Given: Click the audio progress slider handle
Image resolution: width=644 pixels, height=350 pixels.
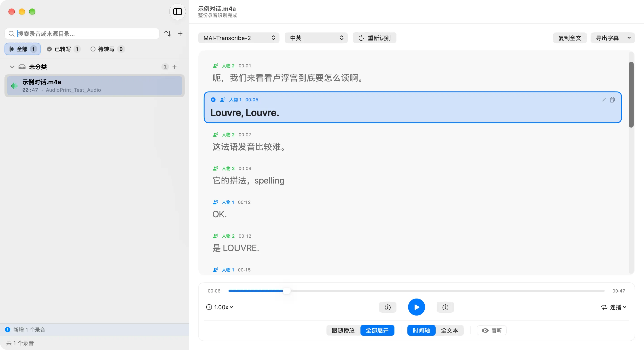Looking at the screenshot, I should [287, 291].
